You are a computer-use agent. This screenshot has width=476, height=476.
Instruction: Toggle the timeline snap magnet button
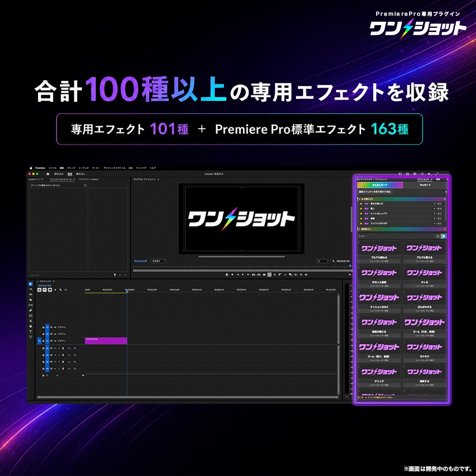pos(45,290)
